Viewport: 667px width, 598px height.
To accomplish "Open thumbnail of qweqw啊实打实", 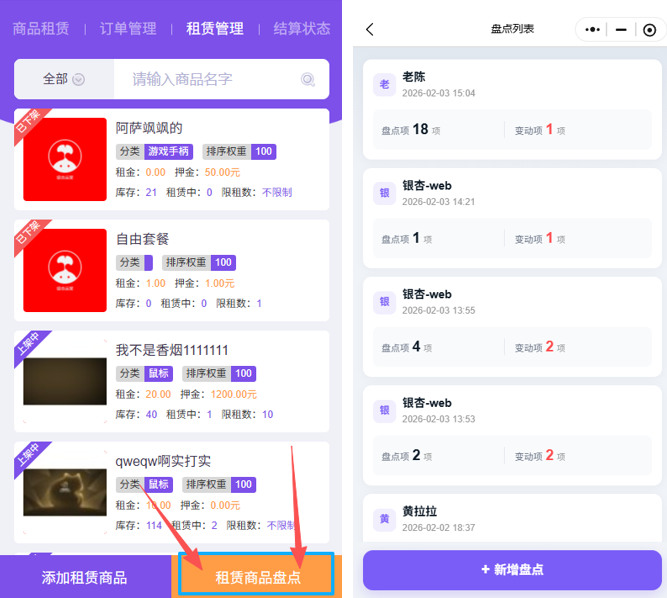I will [65, 492].
